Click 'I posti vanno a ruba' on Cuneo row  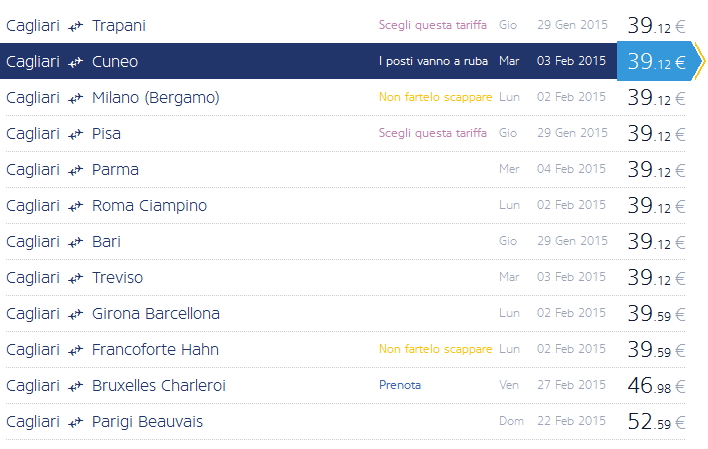click(433, 61)
